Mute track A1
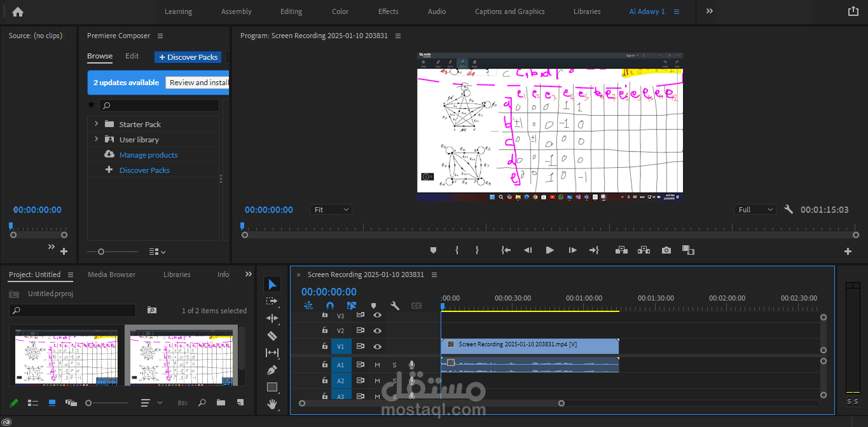 pyautogui.click(x=377, y=365)
